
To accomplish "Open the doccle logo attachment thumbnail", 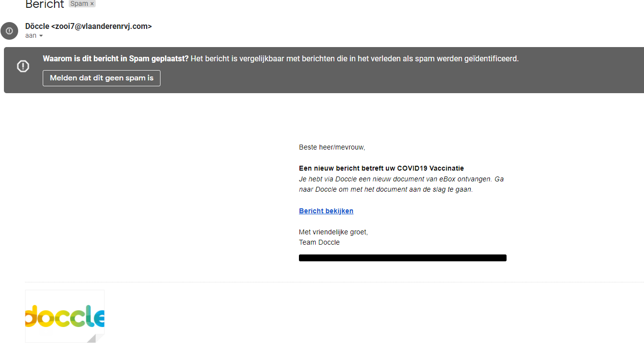I will click(x=65, y=316).
